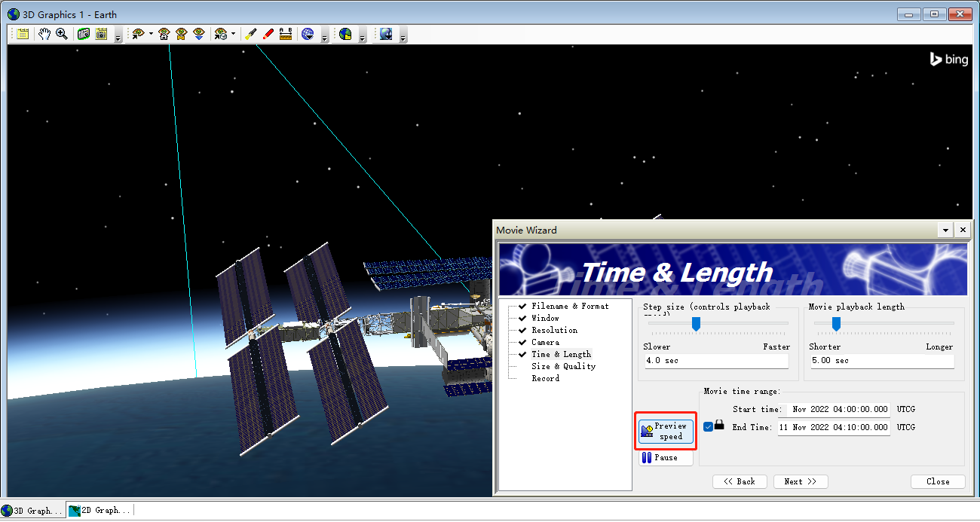
Task: Activate the ruler measure tool
Action: pos(286,34)
